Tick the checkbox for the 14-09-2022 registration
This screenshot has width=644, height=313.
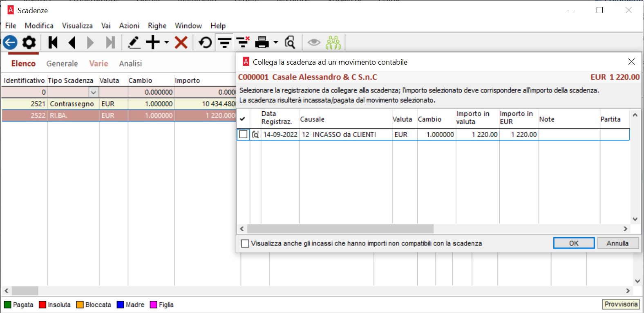243,134
